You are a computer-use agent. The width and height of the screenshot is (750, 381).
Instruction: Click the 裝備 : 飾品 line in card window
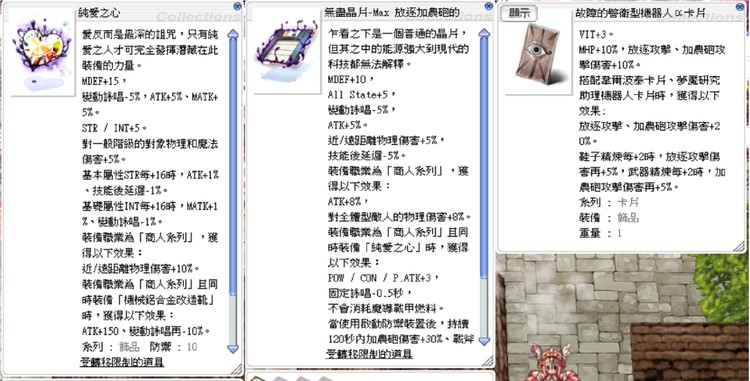click(608, 218)
